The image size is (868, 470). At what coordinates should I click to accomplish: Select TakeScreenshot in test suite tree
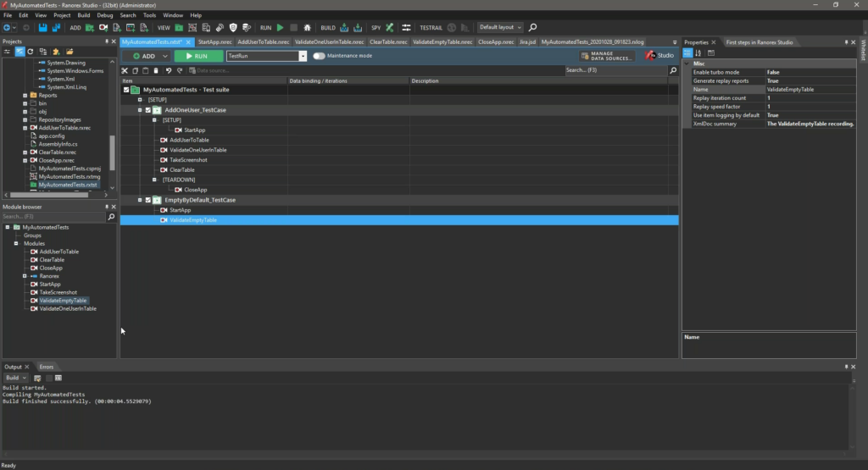(x=188, y=160)
